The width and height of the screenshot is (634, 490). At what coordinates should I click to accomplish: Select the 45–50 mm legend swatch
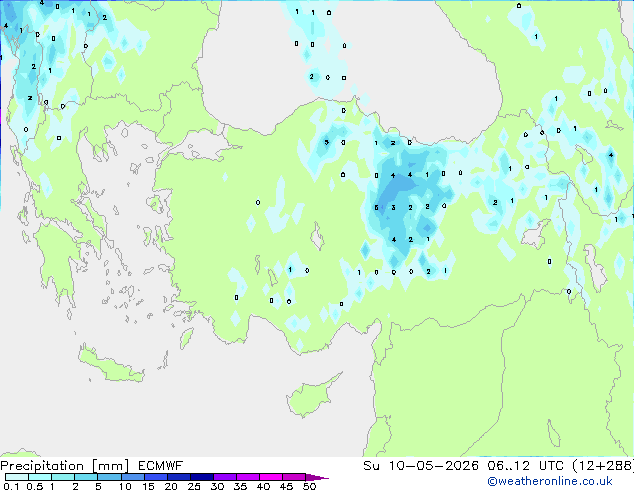pyautogui.click(x=294, y=477)
